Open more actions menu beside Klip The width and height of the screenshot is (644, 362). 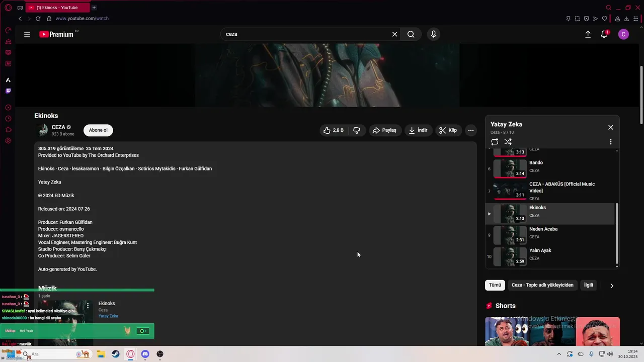(471, 130)
